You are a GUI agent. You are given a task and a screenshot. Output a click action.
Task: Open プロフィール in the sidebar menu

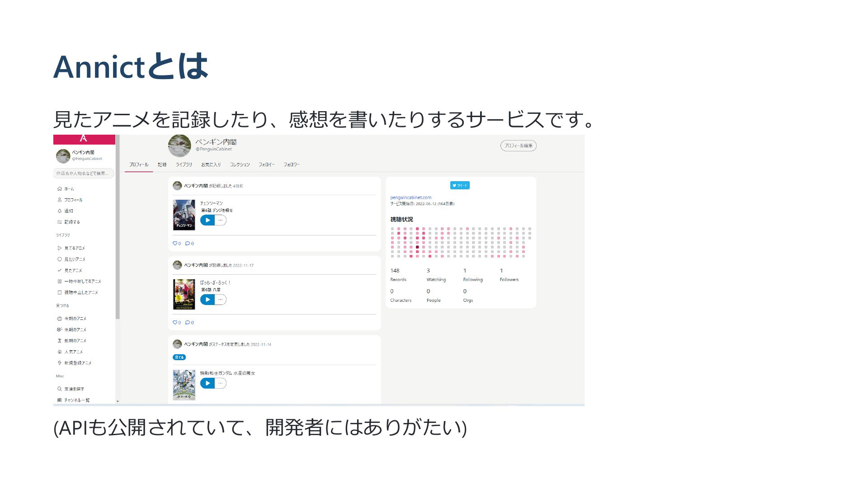coord(70,200)
